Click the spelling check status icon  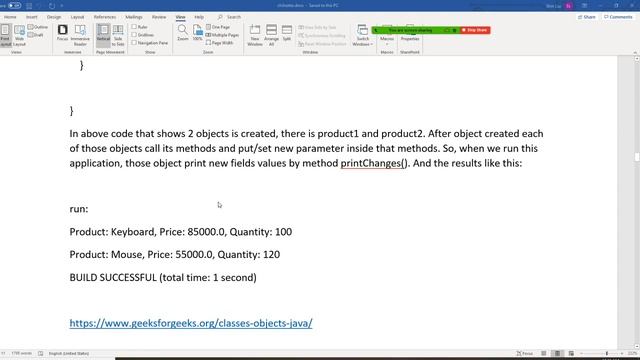pos(40,353)
